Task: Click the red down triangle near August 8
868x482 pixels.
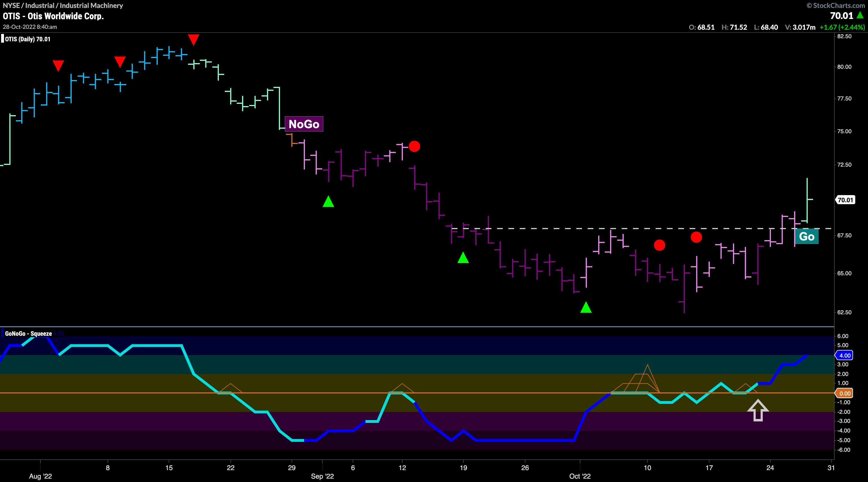Action: (x=120, y=62)
